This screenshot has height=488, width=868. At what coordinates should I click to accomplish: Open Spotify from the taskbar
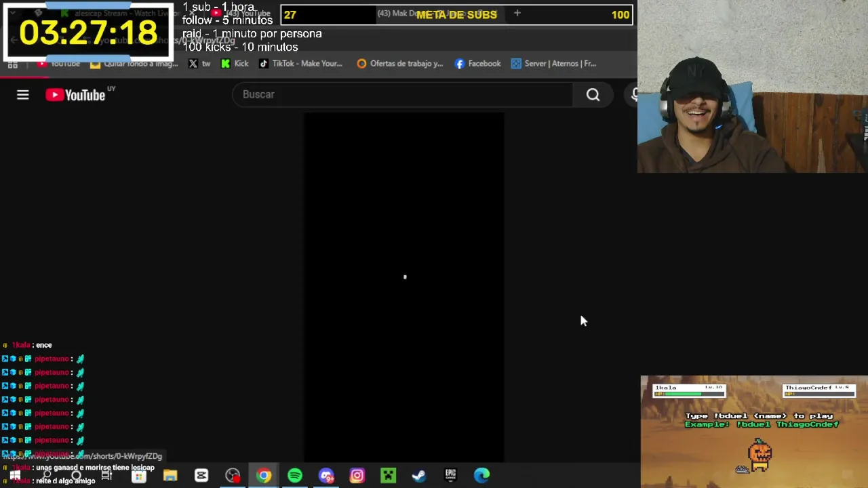(x=295, y=476)
